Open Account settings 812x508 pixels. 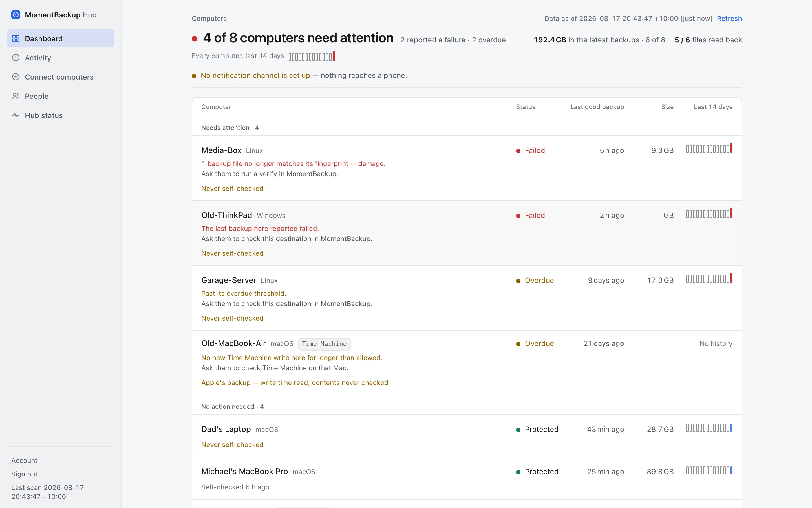tap(24, 460)
